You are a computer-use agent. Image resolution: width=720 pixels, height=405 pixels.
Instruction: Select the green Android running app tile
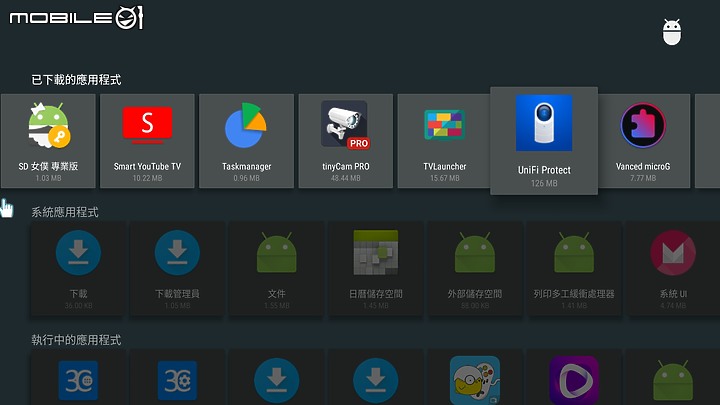click(x=673, y=377)
